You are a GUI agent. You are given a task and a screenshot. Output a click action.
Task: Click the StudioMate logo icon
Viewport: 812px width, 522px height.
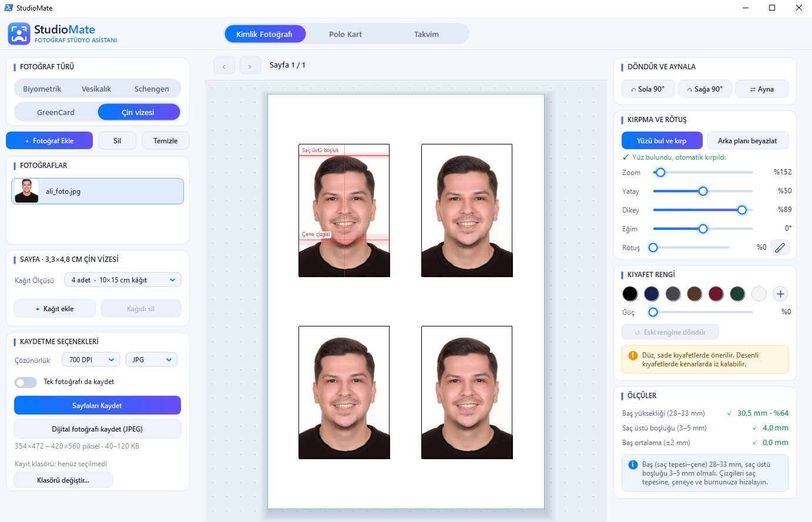click(x=19, y=33)
